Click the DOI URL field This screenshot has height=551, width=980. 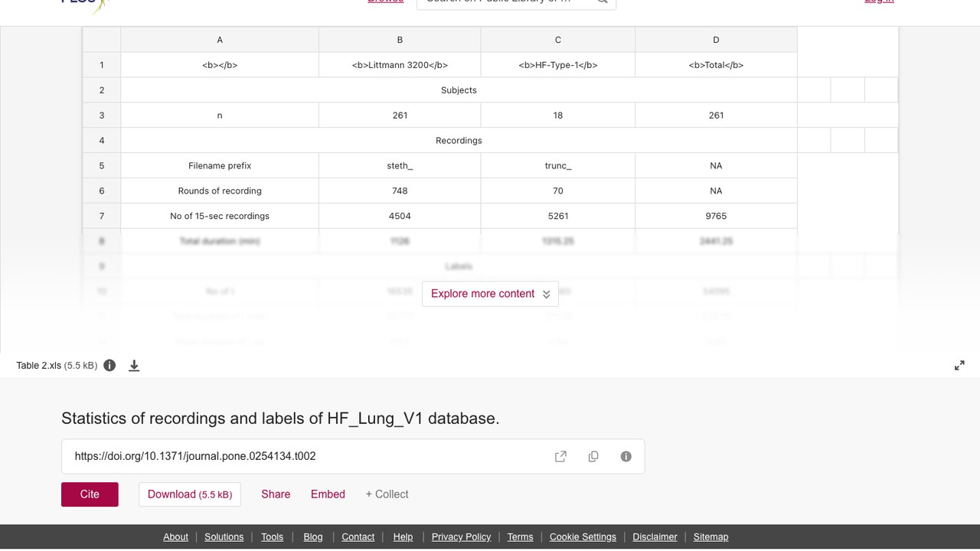[353, 456]
